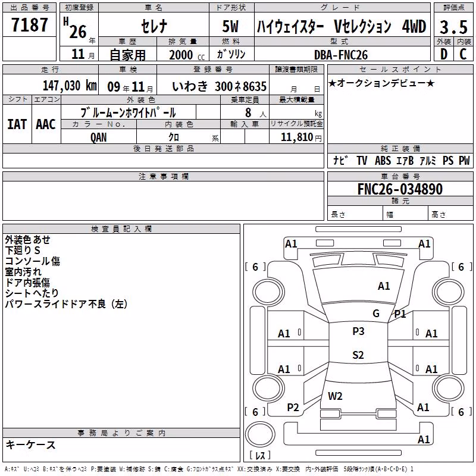
Task: Click the P3 roof mark
Action: click(358, 331)
